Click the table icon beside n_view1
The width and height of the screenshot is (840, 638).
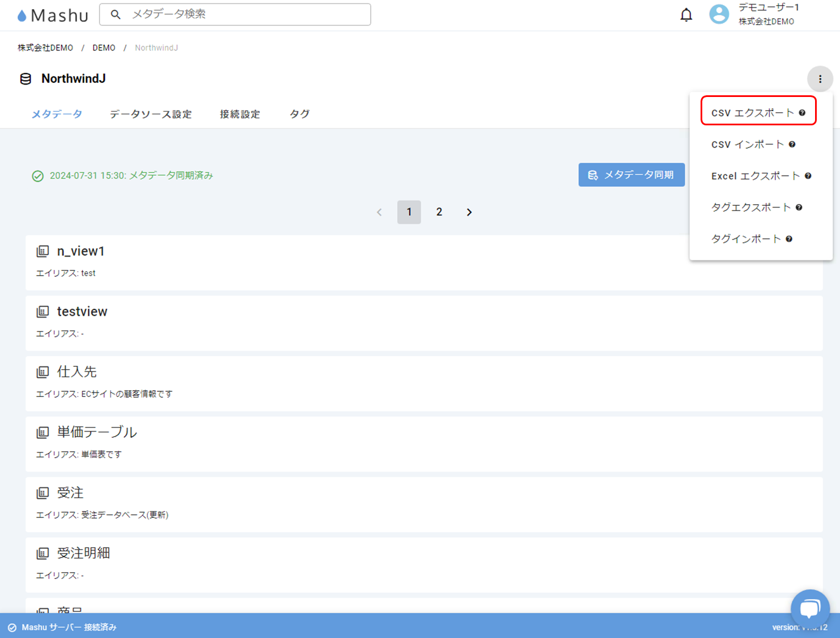(x=43, y=251)
